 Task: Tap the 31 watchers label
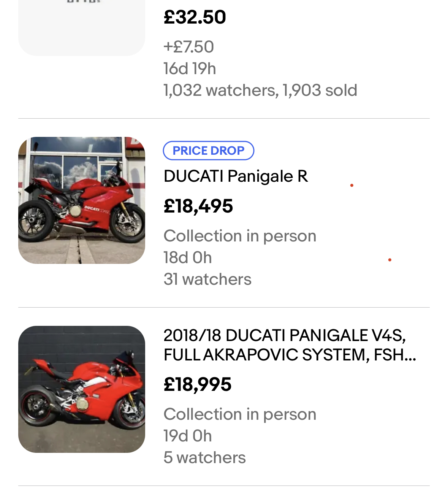click(x=207, y=279)
